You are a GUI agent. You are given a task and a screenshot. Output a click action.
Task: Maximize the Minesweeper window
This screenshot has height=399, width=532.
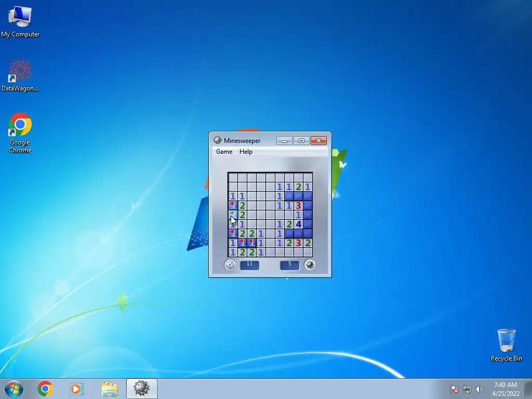point(301,140)
